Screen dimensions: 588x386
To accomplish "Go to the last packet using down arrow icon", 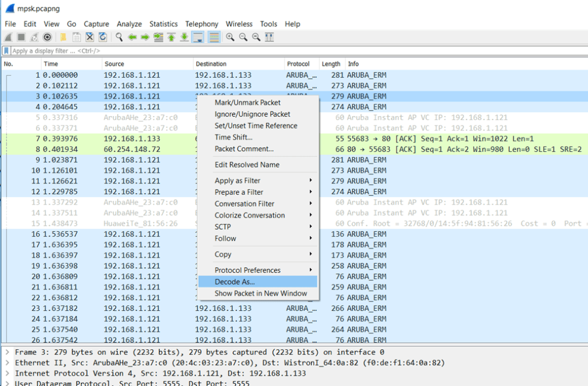I will [x=184, y=37].
